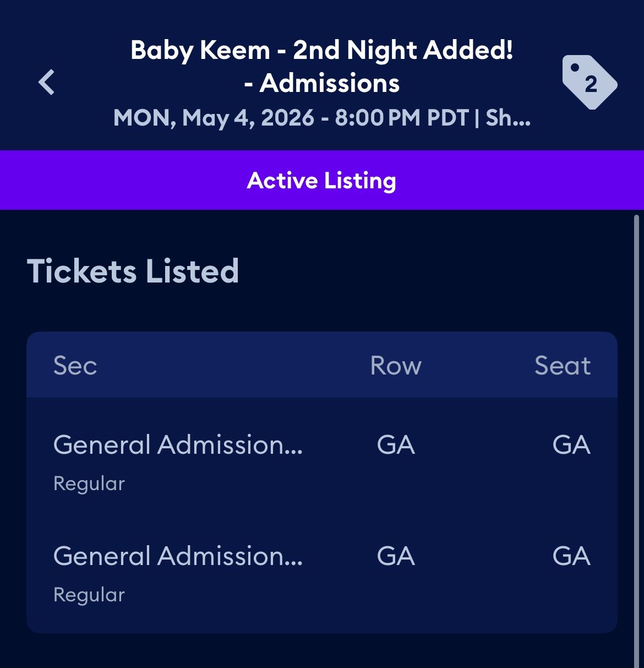Go back using the left chevron arrow
The width and height of the screenshot is (644, 668).
[47, 83]
